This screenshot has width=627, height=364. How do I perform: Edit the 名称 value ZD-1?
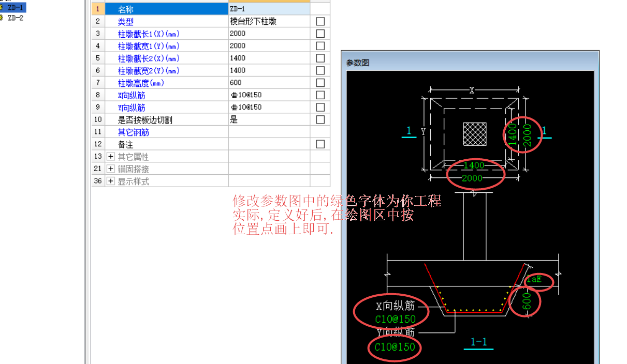pyautogui.click(x=269, y=9)
